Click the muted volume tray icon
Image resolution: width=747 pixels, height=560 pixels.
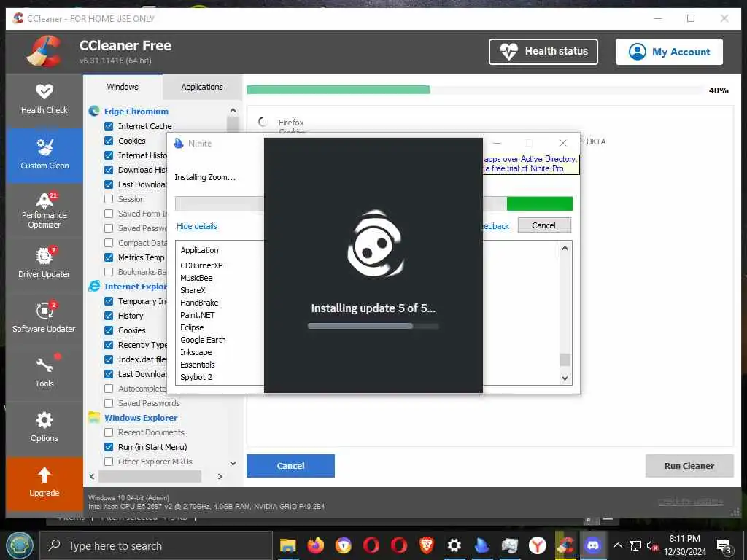point(652,546)
